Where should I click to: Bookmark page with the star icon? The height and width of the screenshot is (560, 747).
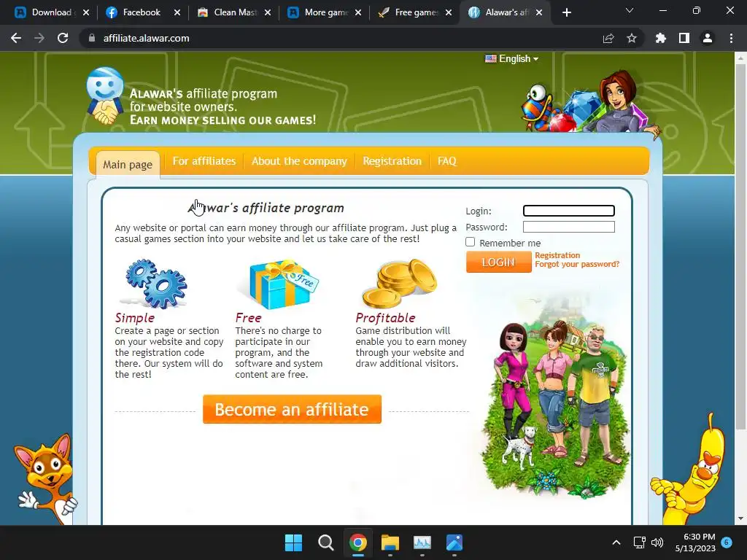[632, 38]
